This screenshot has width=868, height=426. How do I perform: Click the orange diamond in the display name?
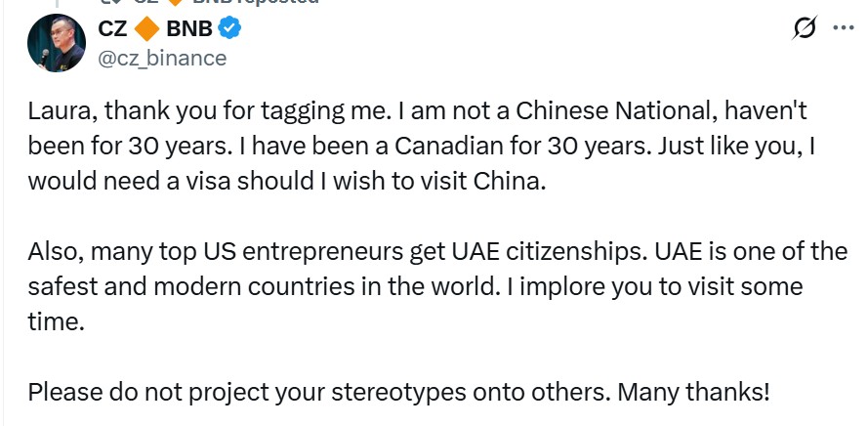click(x=145, y=28)
